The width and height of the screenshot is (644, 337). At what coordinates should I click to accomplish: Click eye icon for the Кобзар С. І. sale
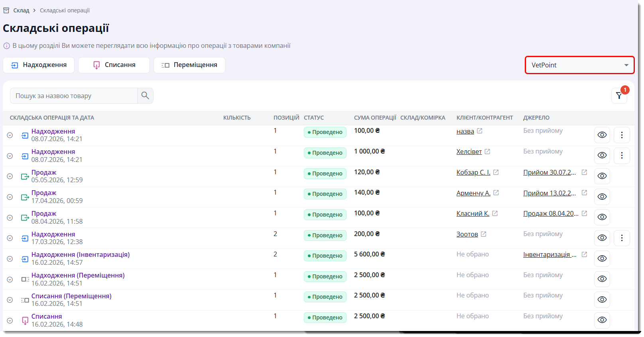point(602,176)
